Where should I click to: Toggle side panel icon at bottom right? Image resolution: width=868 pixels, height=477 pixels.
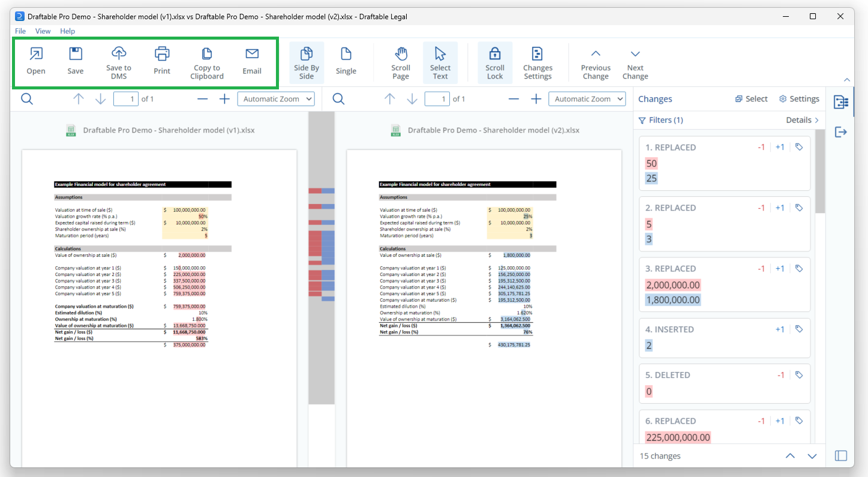pos(841,456)
